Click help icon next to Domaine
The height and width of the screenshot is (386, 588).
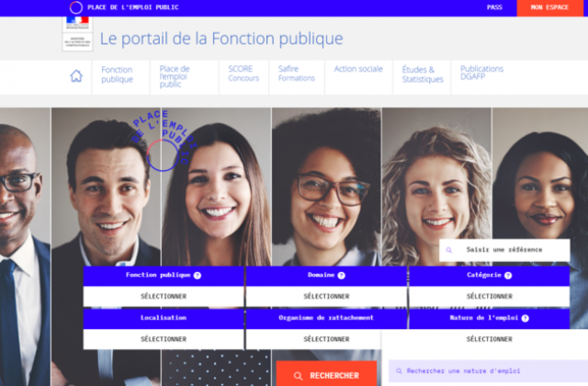coord(341,276)
